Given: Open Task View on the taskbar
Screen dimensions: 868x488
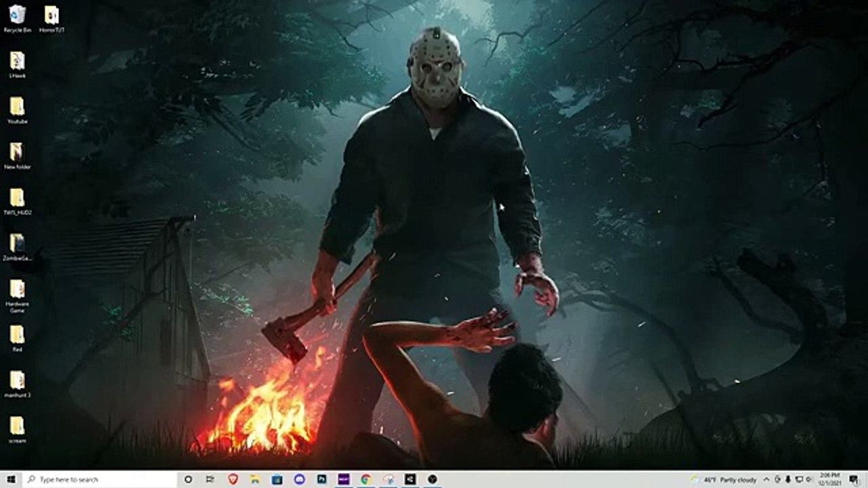Looking at the screenshot, I should [210, 479].
